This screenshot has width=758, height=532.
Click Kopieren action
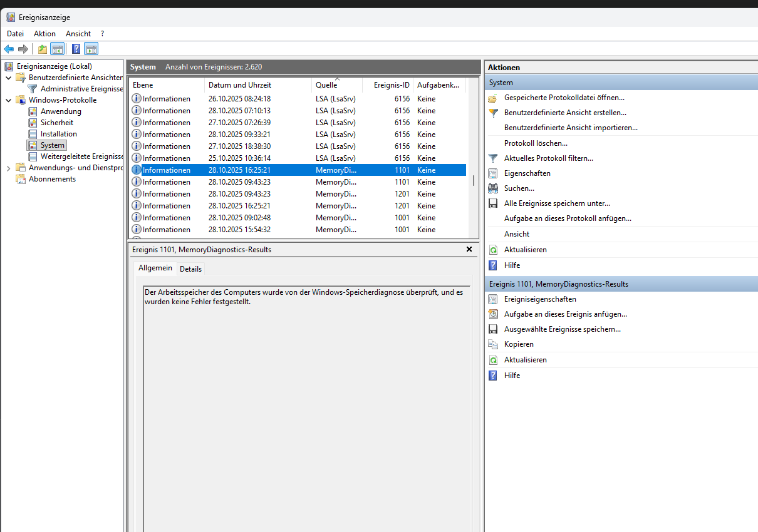(x=519, y=344)
